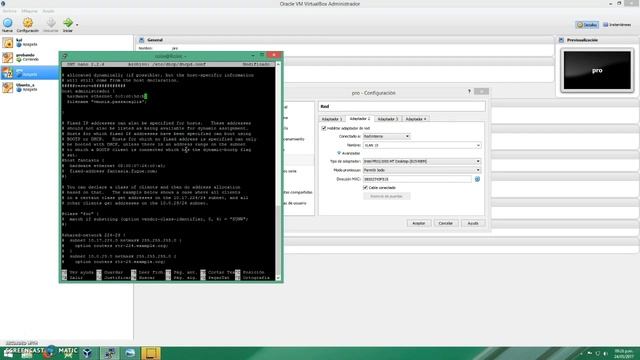Screen dimensions: 640x360
Task: Click the VirtualBox logo in main title bar
Action: pyautogui.click(x=3, y=4)
